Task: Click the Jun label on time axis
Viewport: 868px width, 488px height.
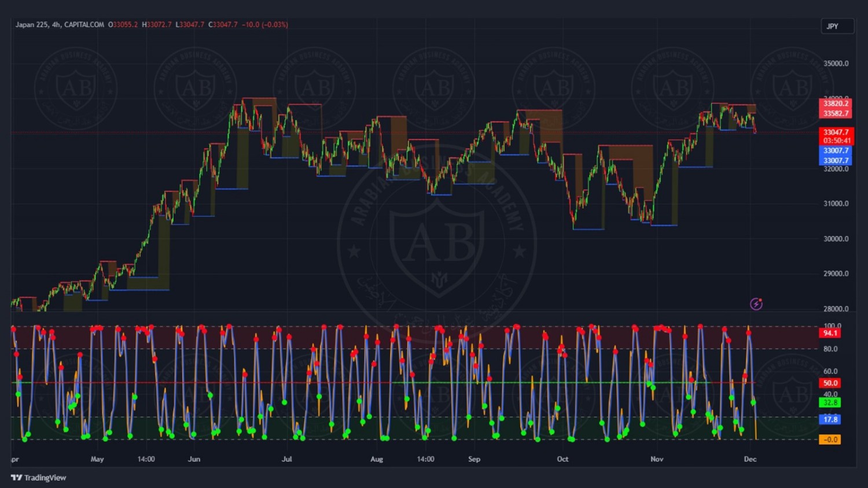Action: point(194,459)
